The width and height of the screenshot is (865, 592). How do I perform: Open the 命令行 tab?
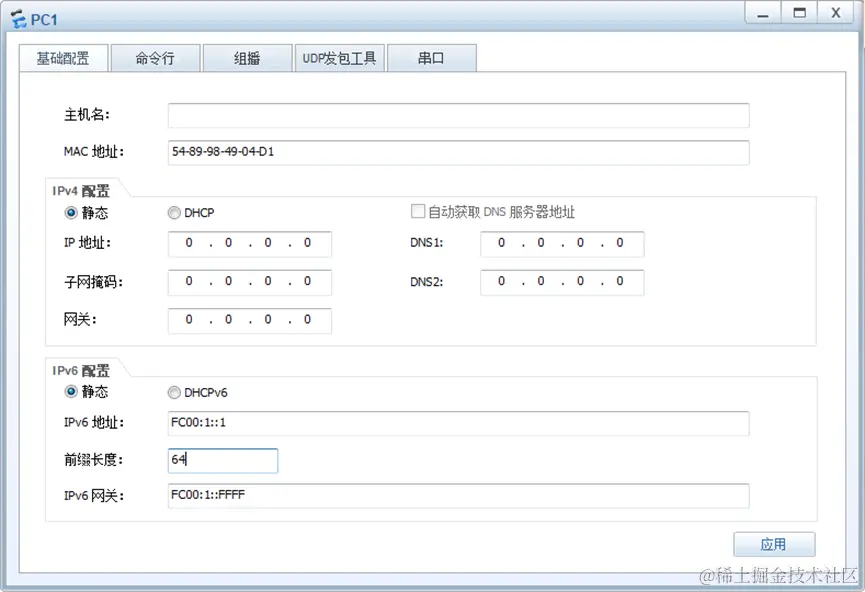coord(155,58)
